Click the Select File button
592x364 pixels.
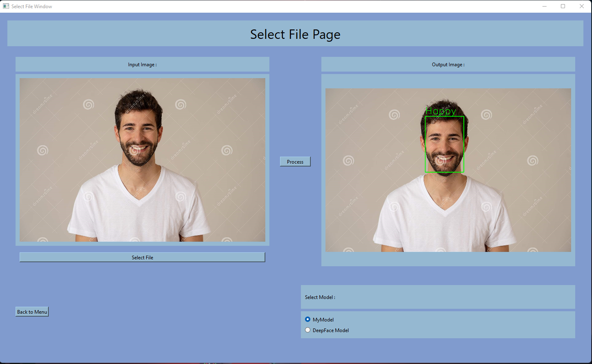click(142, 257)
